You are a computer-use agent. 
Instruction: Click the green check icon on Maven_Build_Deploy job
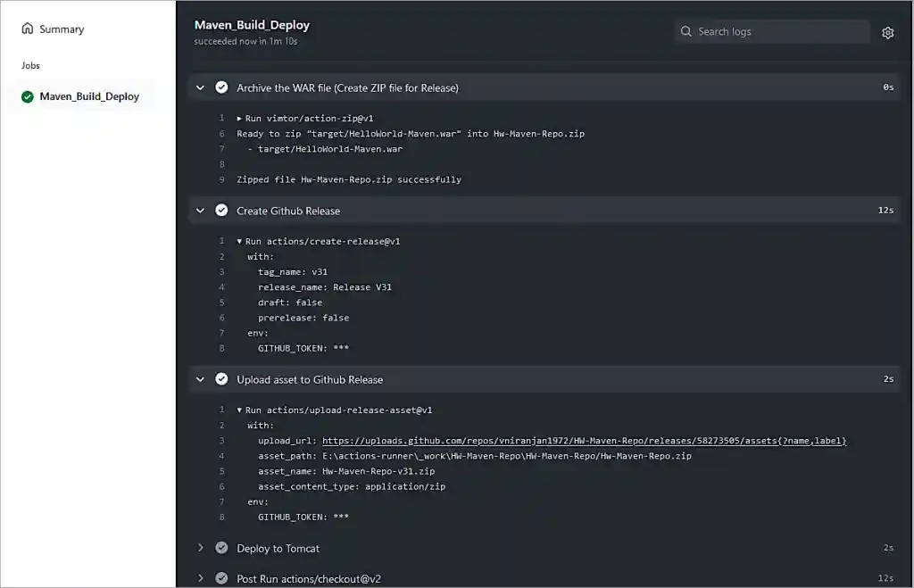coord(28,95)
